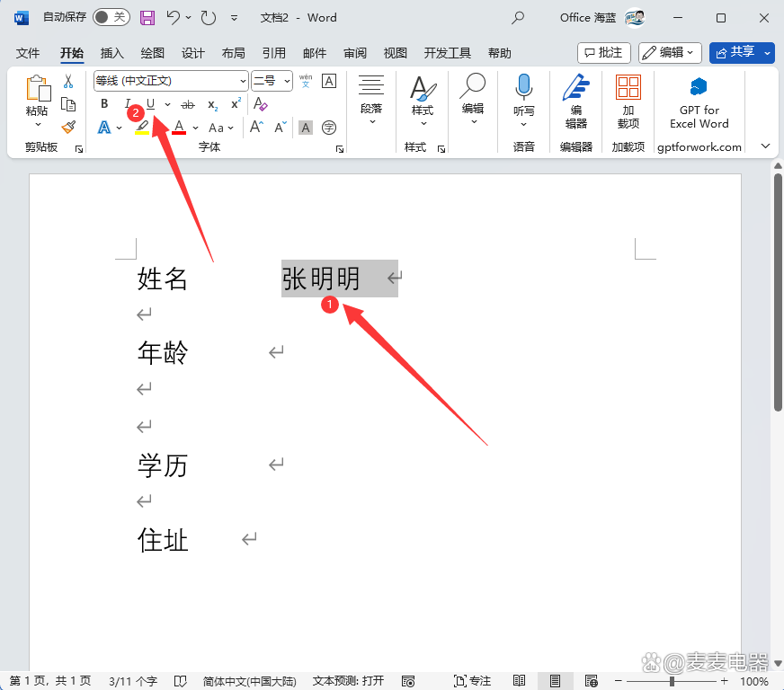Image resolution: width=784 pixels, height=690 pixels.
Task: Click the Save icon in title bar
Action: pyautogui.click(x=147, y=18)
